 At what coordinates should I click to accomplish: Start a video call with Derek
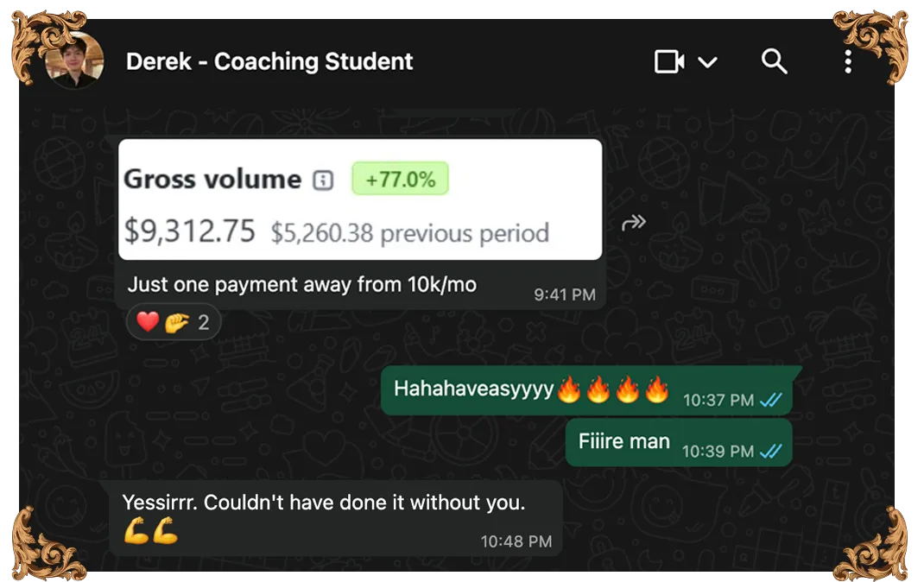(x=669, y=61)
